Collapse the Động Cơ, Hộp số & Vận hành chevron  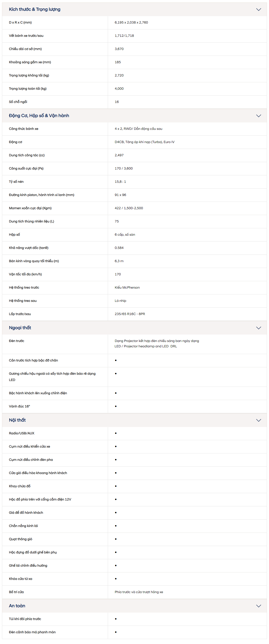click(x=258, y=116)
